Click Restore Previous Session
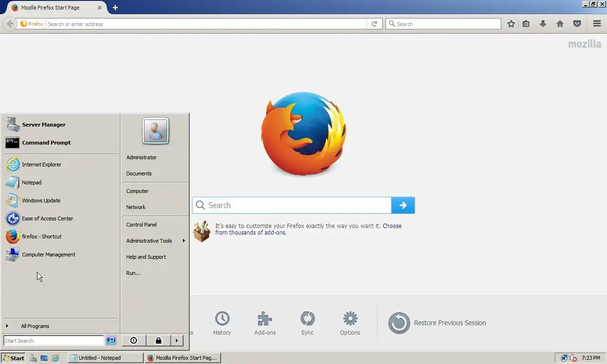Viewport: 607px width, 364px height. click(x=437, y=323)
